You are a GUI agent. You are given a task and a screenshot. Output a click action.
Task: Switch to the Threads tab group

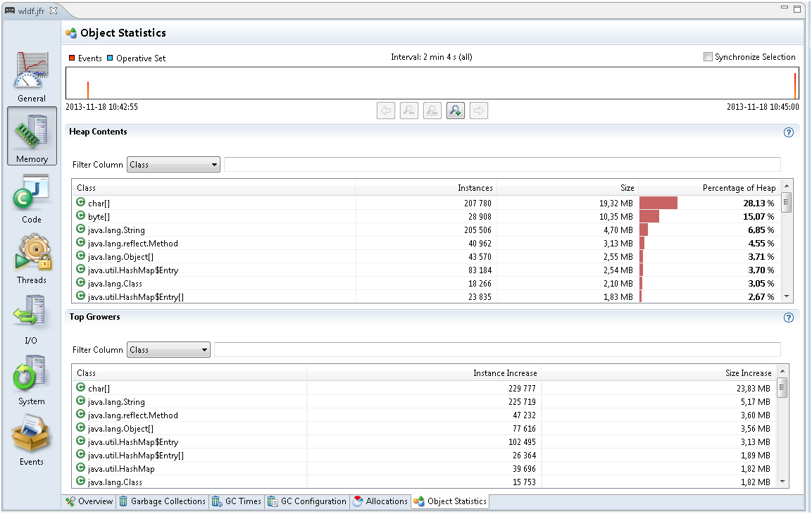point(32,258)
